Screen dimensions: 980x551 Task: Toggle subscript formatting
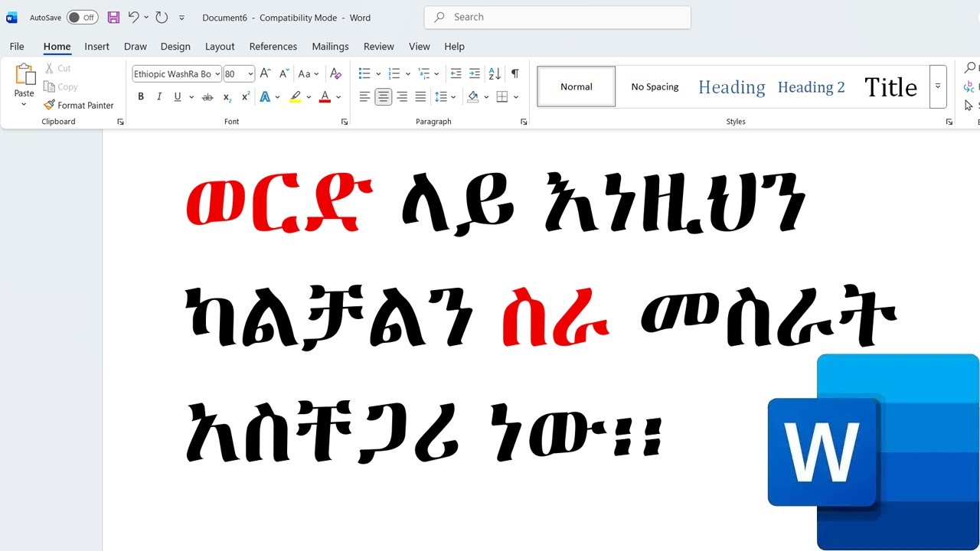227,97
